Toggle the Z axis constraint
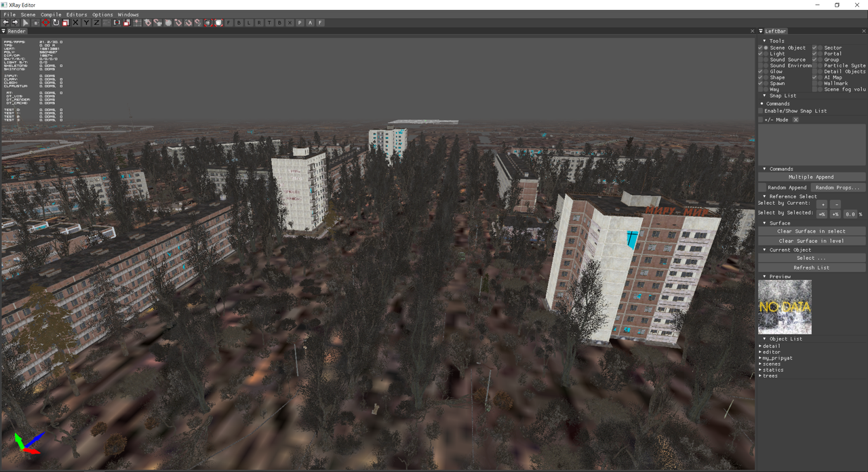868x472 pixels. [x=96, y=22]
